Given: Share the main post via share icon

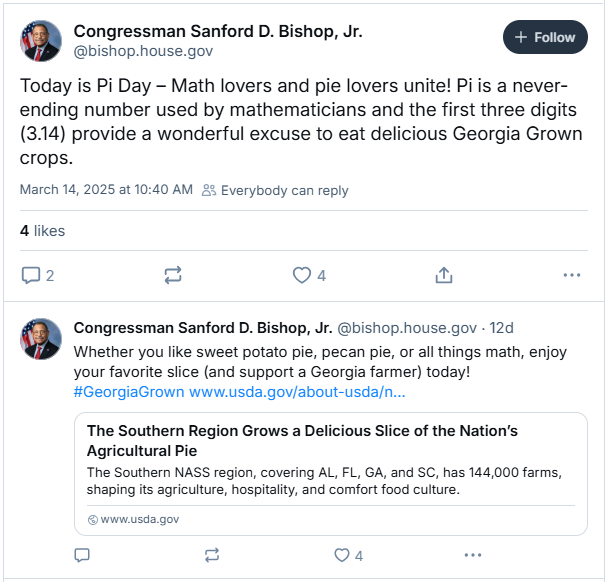Looking at the screenshot, I should point(444,275).
